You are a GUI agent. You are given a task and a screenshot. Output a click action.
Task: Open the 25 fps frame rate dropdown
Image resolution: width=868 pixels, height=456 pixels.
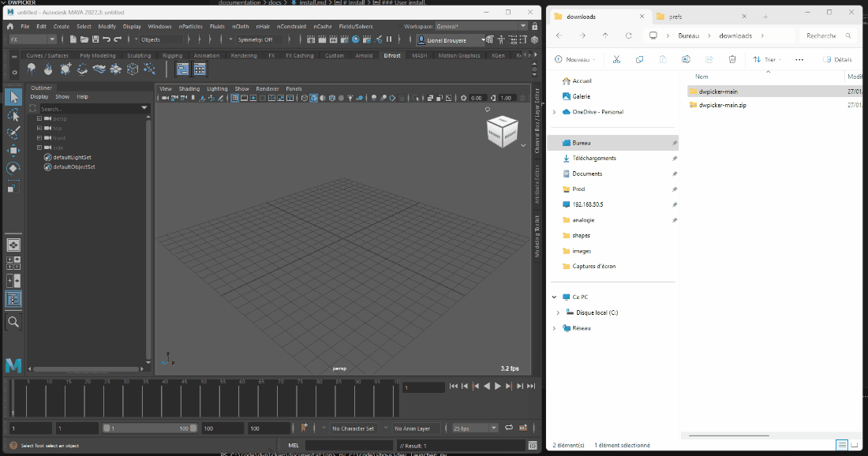click(475, 428)
